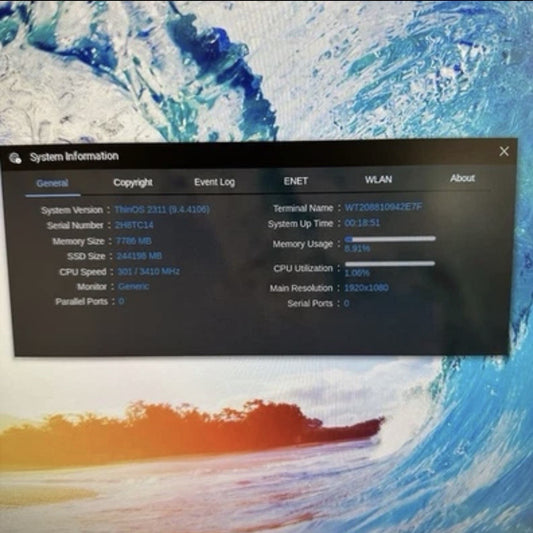The image size is (533, 533).
Task: Click the Memory Size value
Action: (x=134, y=241)
